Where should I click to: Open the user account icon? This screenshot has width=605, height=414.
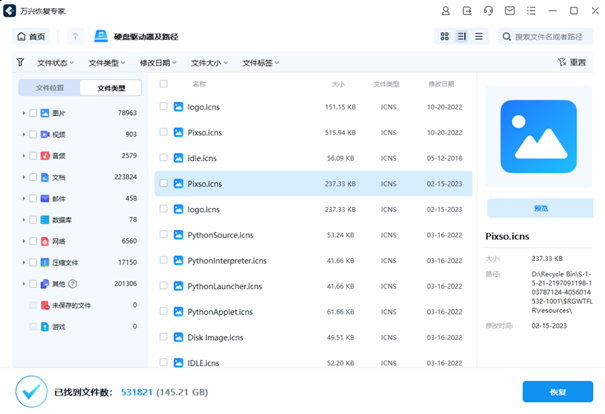pos(445,11)
